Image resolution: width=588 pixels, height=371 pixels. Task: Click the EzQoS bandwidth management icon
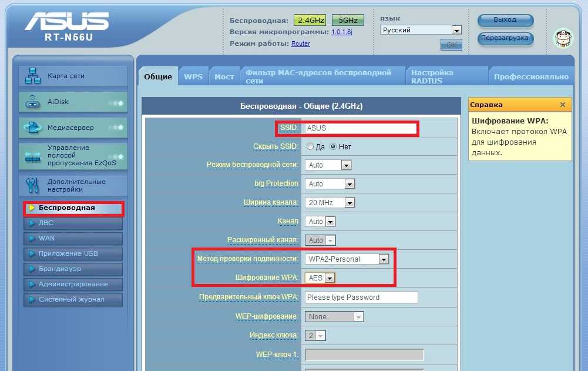[x=33, y=156]
